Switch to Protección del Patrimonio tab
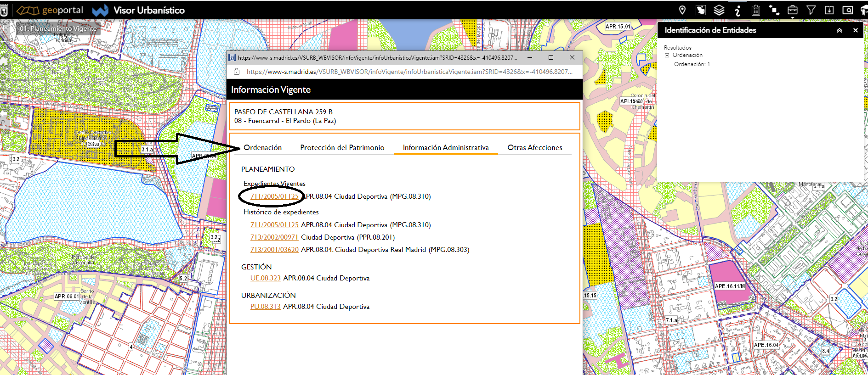The image size is (868, 375). click(342, 147)
